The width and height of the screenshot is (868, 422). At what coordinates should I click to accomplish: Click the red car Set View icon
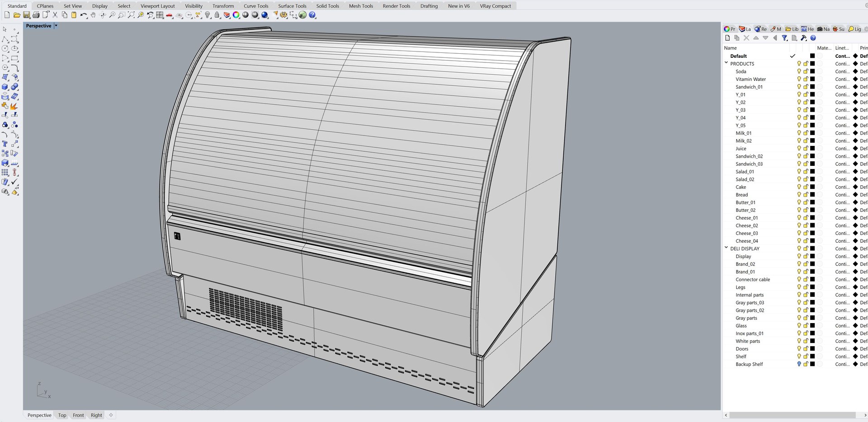click(169, 15)
